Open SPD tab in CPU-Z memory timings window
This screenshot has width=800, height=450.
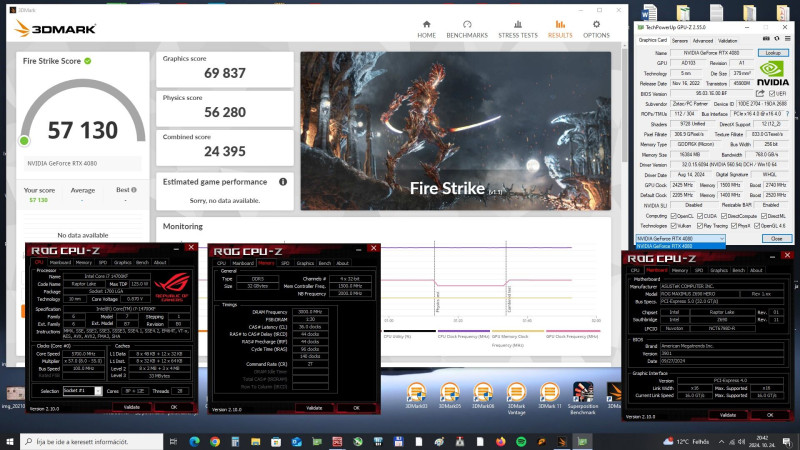pyautogui.click(x=285, y=263)
